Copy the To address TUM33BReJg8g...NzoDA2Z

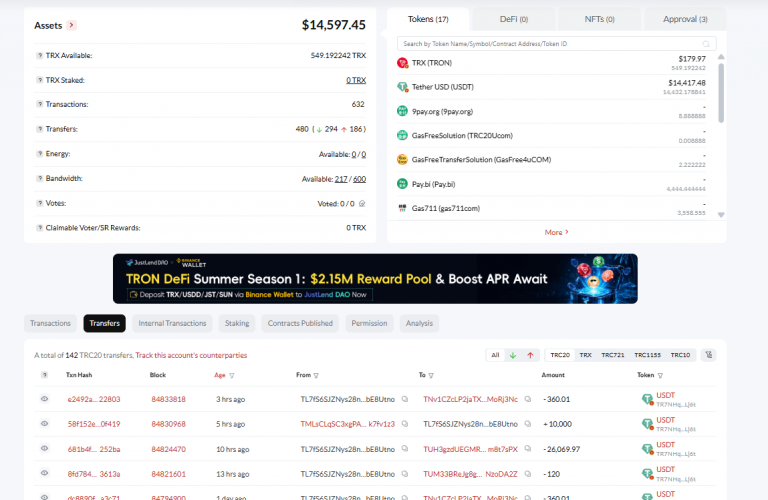tap(528, 474)
